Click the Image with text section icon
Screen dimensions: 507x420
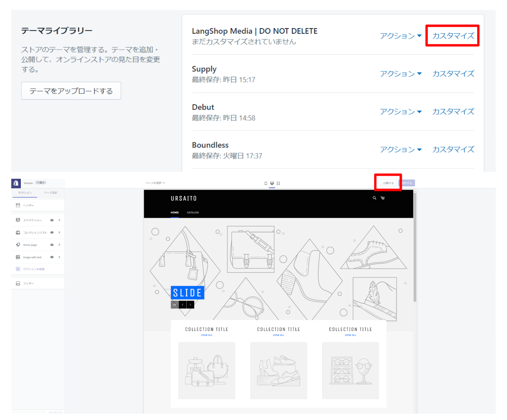(x=18, y=257)
